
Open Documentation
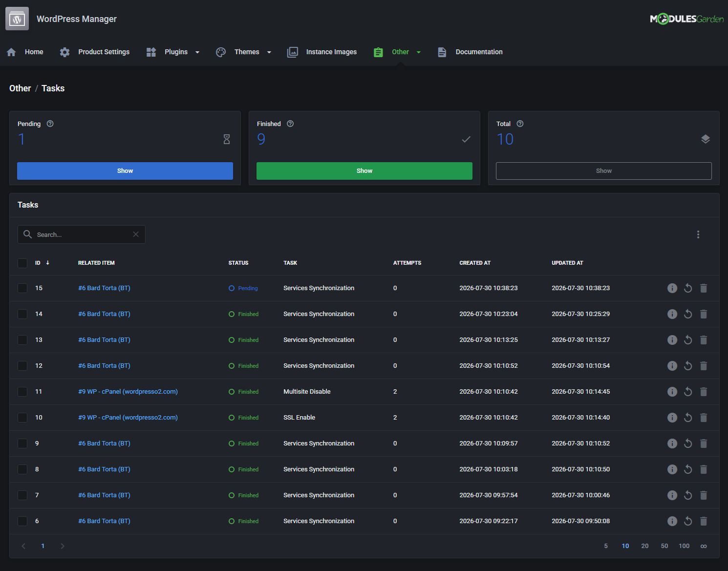tap(470, 52)
